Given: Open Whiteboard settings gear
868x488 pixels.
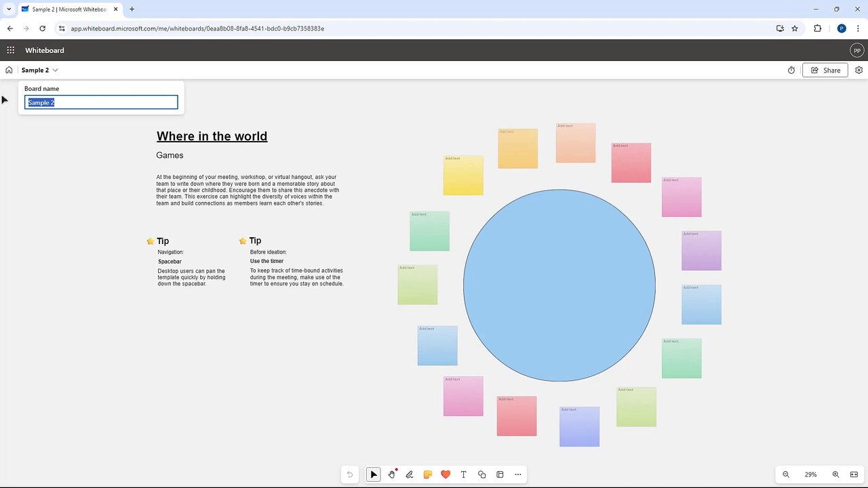Looking at the screenshot, I should [859, 70].
